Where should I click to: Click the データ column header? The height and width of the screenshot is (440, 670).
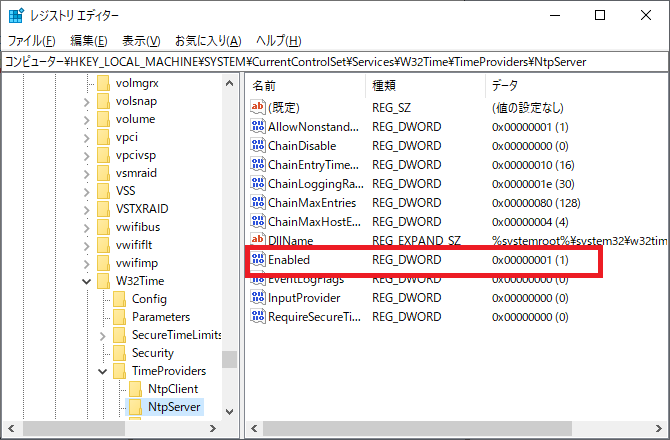505,85
